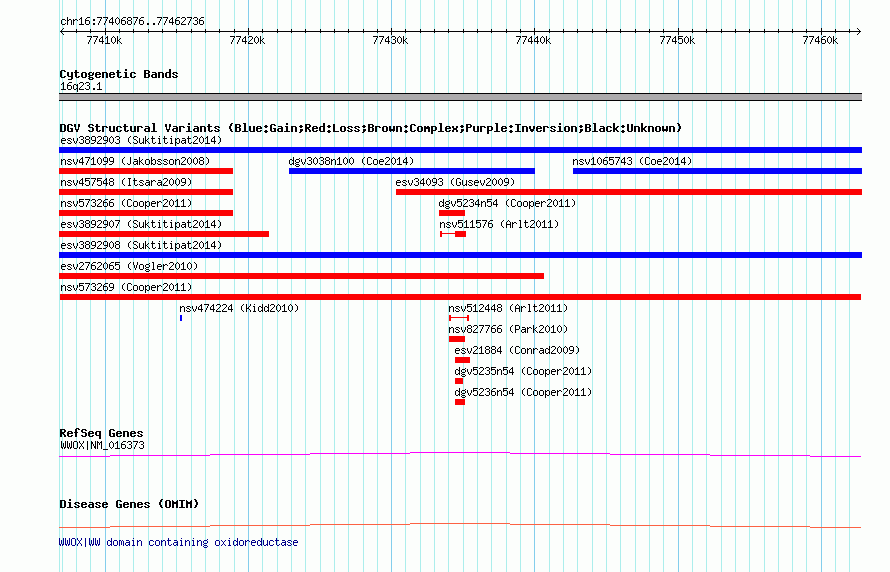The height and width of the screenshot is (572, 890).
Task: Select the esv3892908 blue gain bar
Action: pos(460,255)
